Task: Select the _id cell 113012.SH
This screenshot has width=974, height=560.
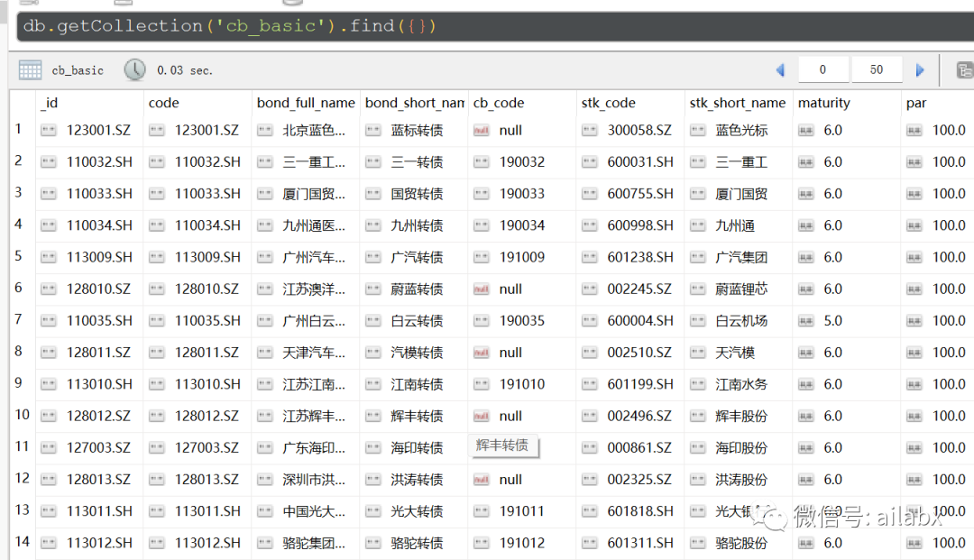Action: pyautogui.click(x=99, y=543)
